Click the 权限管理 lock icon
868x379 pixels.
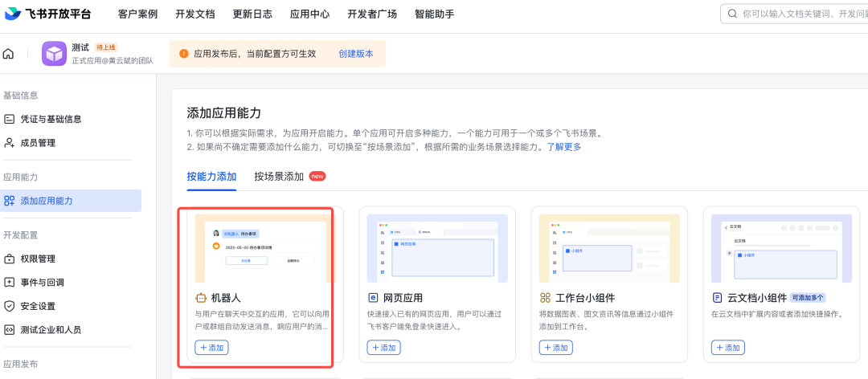click(x=9, y=259)
